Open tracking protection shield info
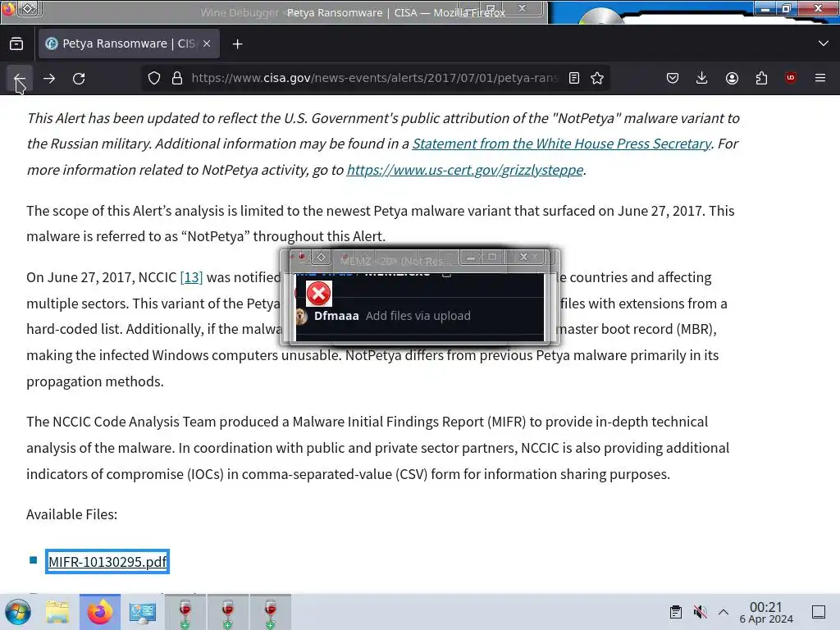The height and width of the screenshot is (630, 840). point(154,78)
